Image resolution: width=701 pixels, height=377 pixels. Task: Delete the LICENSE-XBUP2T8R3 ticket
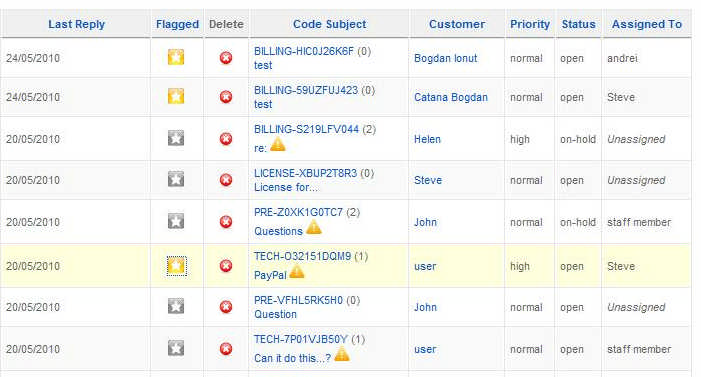click(x=226, y=180)
